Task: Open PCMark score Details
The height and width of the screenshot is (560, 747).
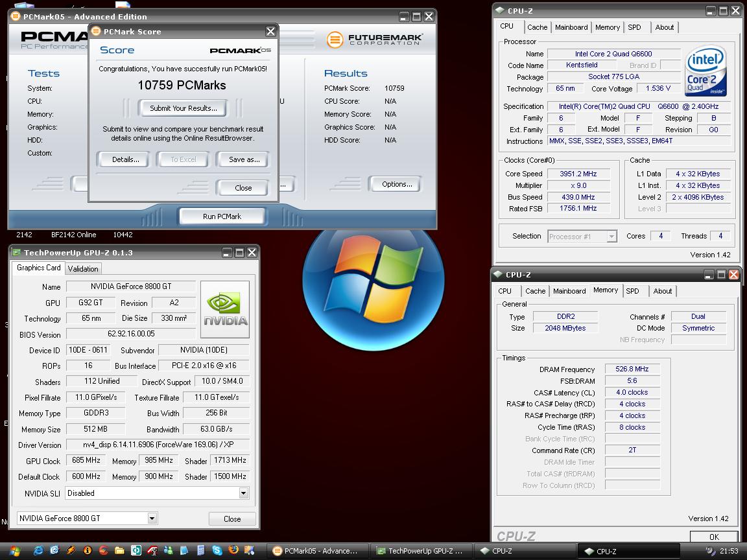Action: 125,159
